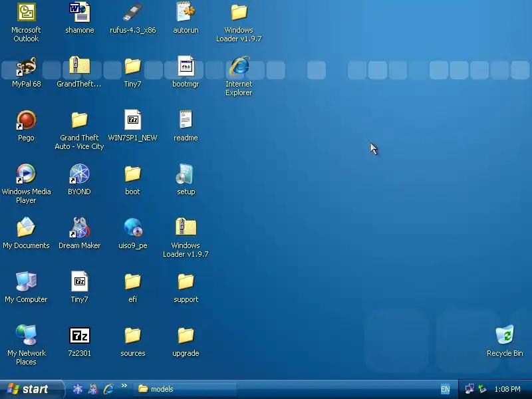Select the MyPal 68 raccoon shortcut
532x399 pixels.
pyautogui.click(x=26, y=66)
